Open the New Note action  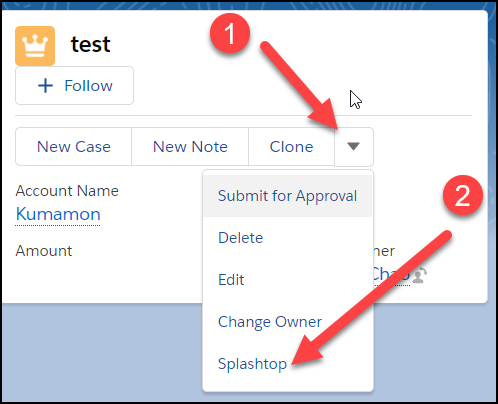click(x=190, y=147)
